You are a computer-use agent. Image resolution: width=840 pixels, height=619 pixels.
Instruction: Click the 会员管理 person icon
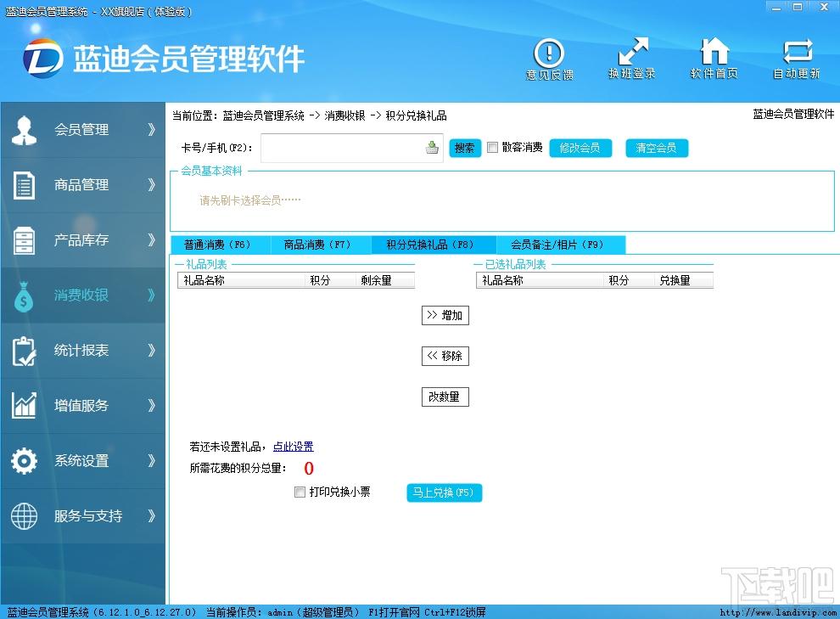point(24,130)
